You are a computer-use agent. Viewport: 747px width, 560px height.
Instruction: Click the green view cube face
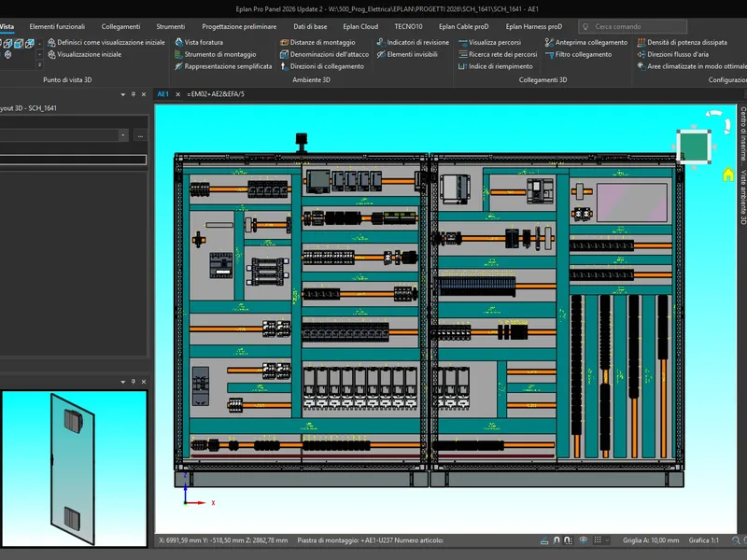(x=694, y=147)
